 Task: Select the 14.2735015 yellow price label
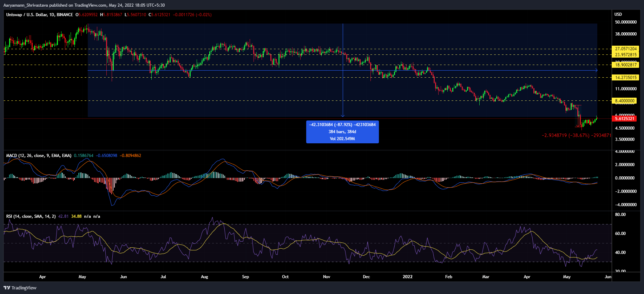625,78
